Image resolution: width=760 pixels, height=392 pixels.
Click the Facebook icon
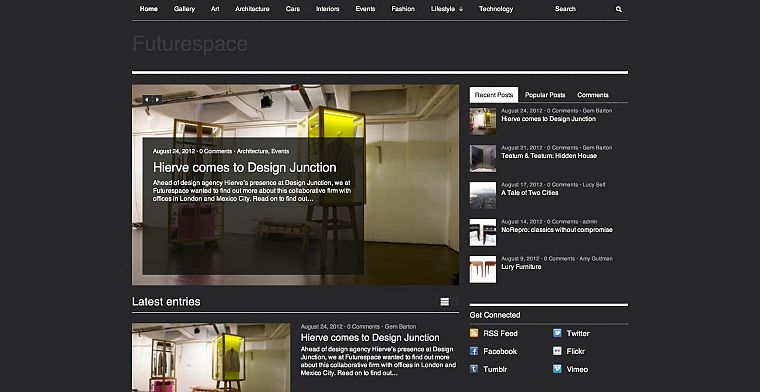pos(474,351)
